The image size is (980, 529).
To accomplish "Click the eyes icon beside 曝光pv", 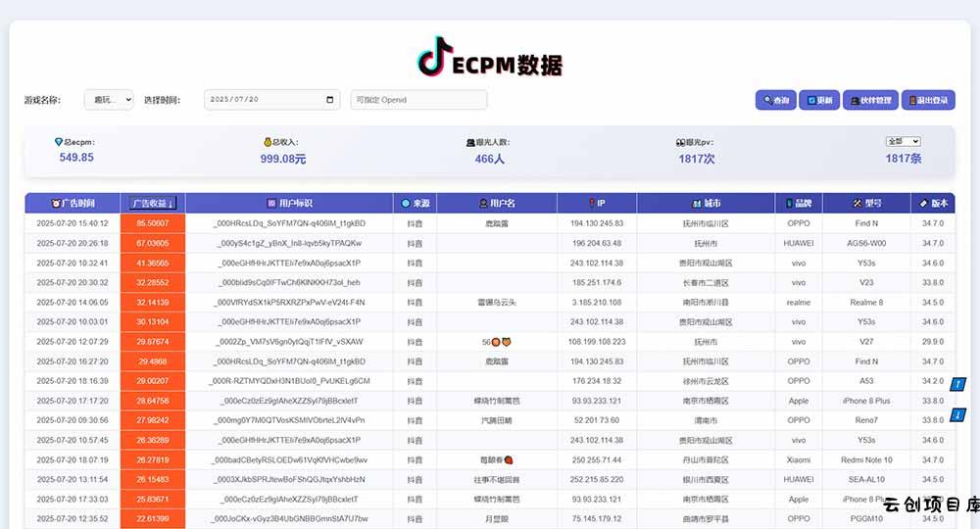I will (x=679, y=142).
